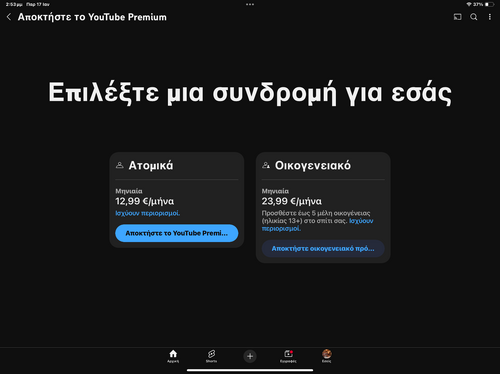This screenshot has width=500, height=374.
Task: Select the Οικογενειακό plan heading
Action: [x=313, y=165]
